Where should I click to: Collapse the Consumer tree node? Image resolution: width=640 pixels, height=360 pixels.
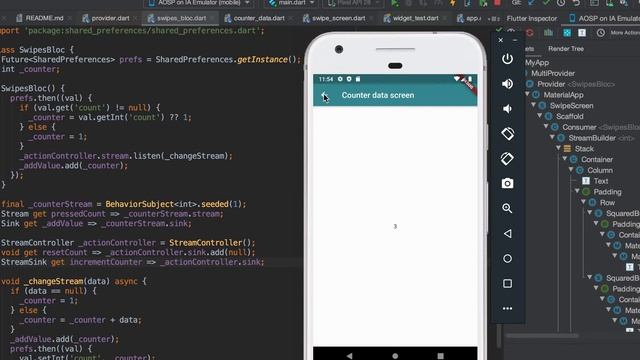546,127
